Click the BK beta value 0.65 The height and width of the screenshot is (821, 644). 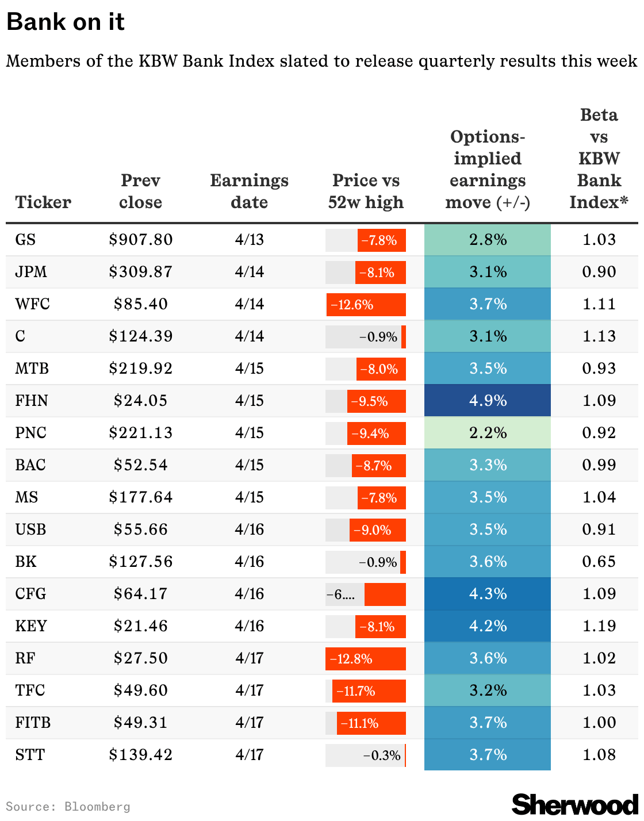[599, 562]
